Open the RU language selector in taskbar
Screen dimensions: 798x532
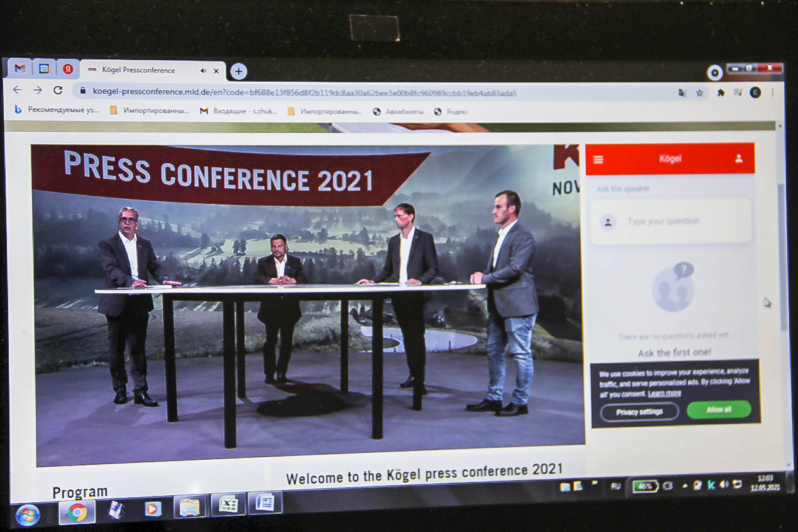[x=616, y=486]
